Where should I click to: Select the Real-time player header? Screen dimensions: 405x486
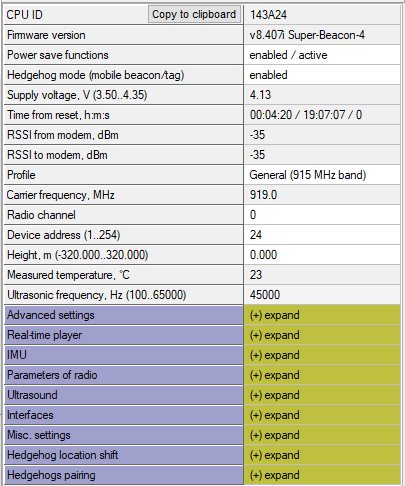[x=124, y=335]
